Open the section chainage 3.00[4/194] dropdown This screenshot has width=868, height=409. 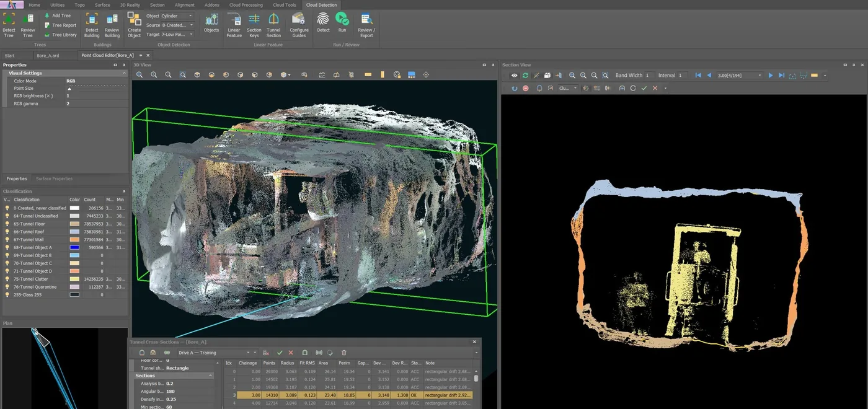coord(739,76)
